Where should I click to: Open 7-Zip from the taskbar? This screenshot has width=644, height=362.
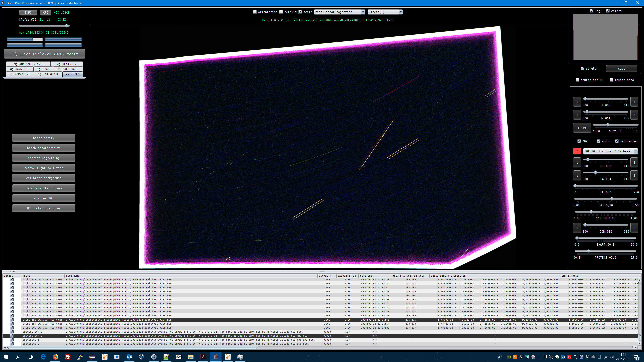coord(178,357)
